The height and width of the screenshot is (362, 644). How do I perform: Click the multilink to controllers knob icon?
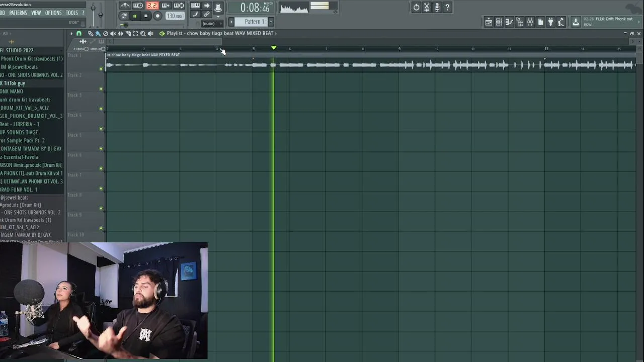click(218, 8)
